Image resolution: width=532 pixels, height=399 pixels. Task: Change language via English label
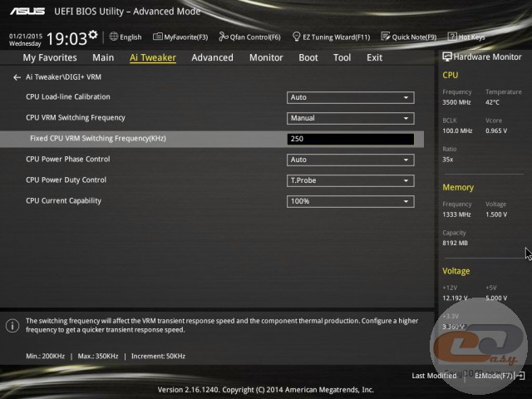[x=131, y=37]
